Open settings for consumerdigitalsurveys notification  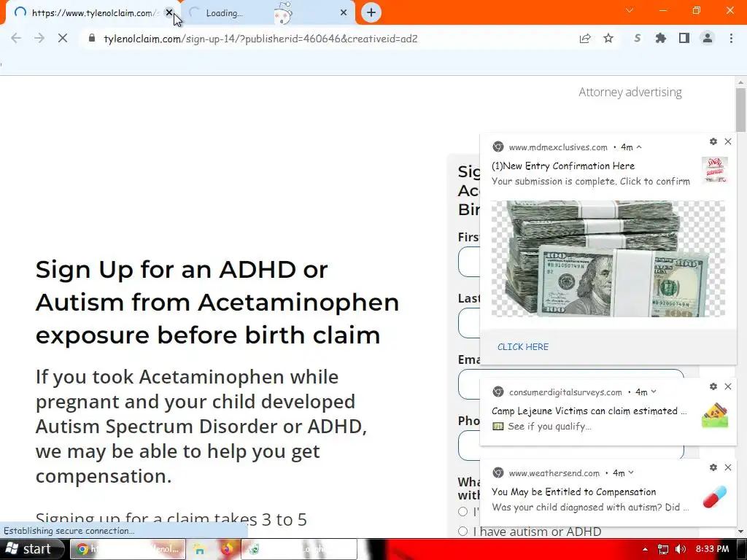713,386
